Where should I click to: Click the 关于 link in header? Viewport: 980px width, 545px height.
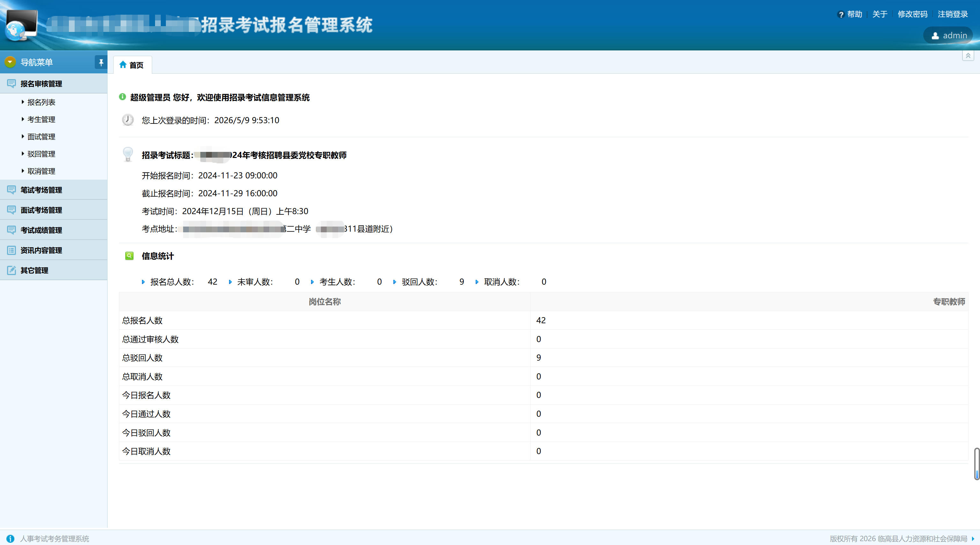tap(880, 14)
